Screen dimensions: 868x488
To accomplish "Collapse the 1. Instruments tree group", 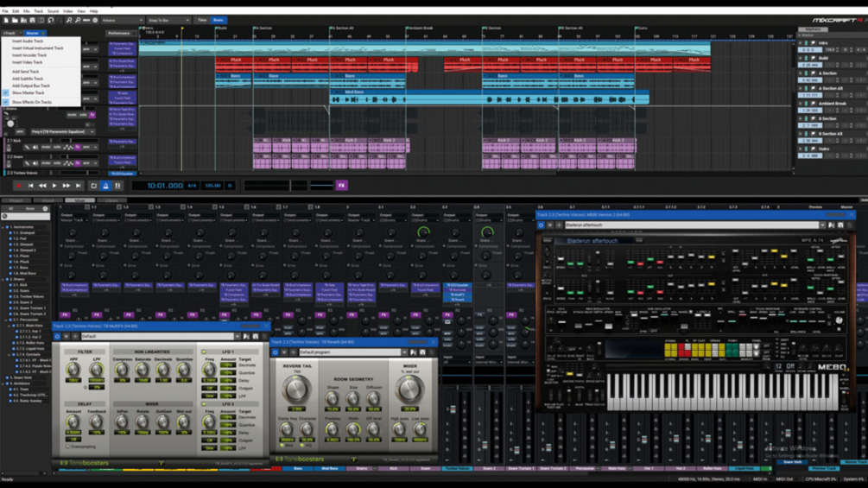I will [3, 227].
